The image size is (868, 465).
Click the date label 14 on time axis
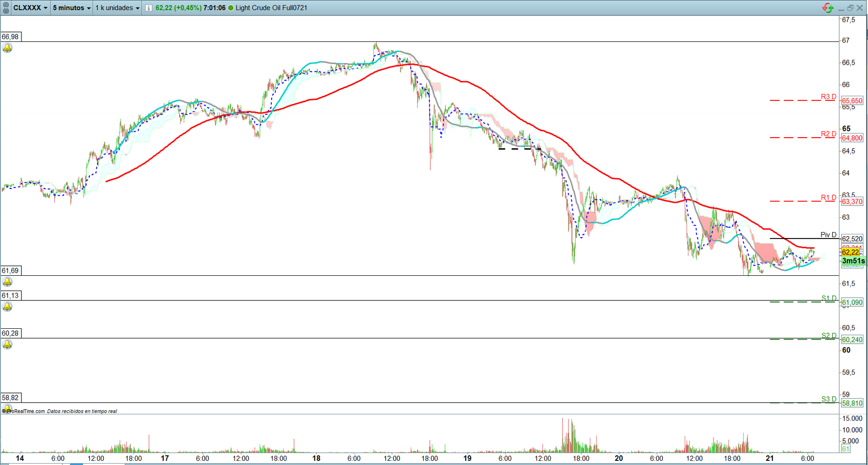[20, 458]
